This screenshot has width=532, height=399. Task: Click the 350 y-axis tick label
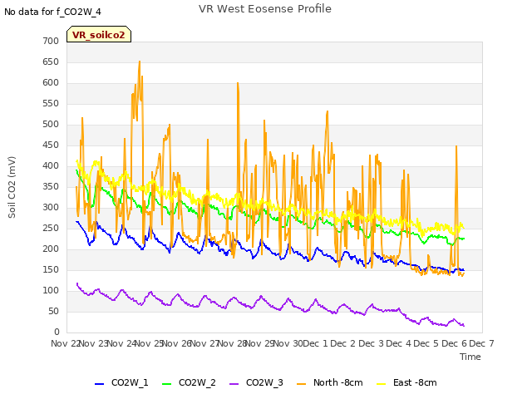tap(51, 186)
